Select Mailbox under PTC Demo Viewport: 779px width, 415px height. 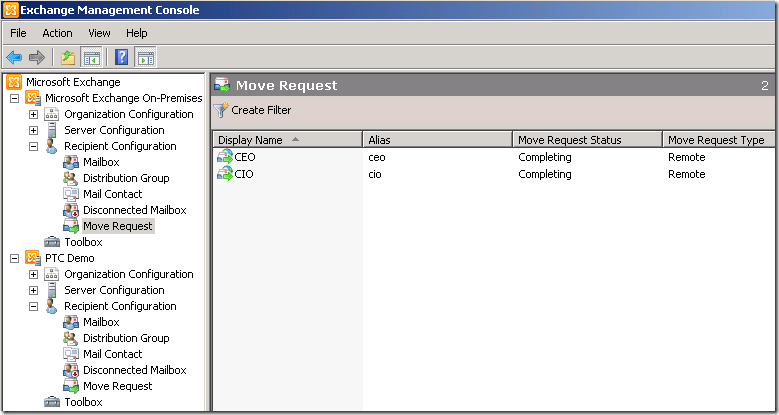[101, 322]
